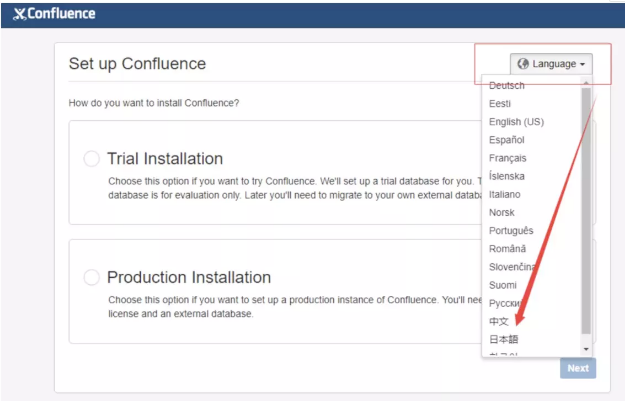Select 日本語 language option
The height and width of the screenshot is (401, 625).
[504, 339]
